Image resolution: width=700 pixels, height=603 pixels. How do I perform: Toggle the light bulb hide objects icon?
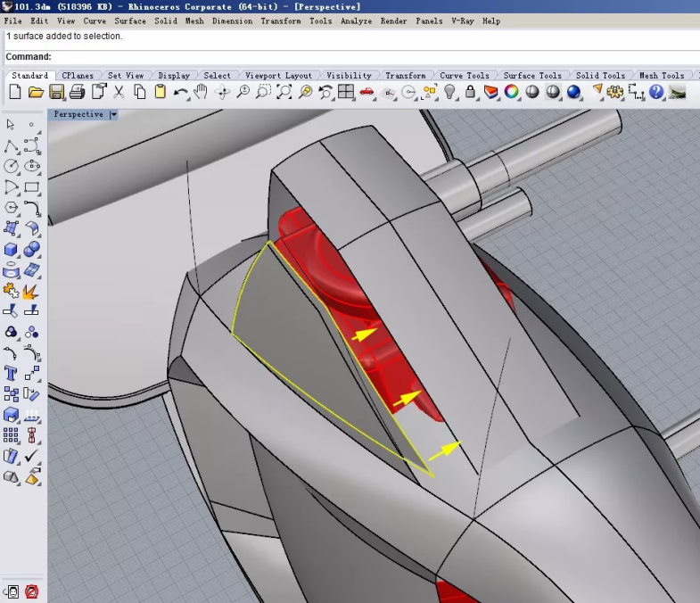click(x=450, y=92)
